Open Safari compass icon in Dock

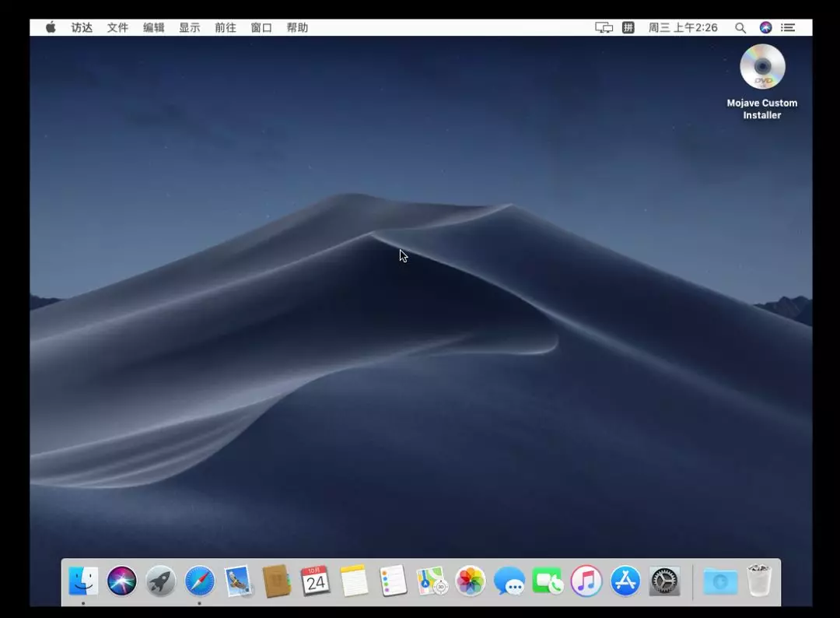(199, 581)
